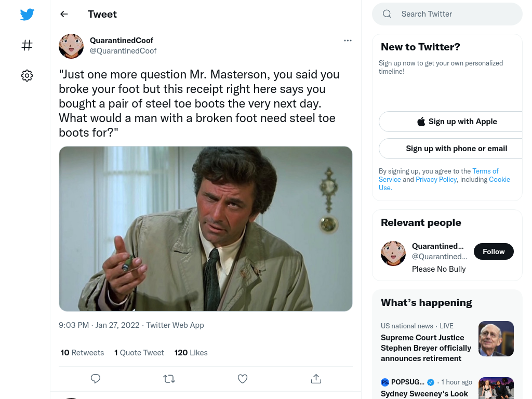
Task: Choose Sign up with phone or email
Action: [x=457, y=149]
